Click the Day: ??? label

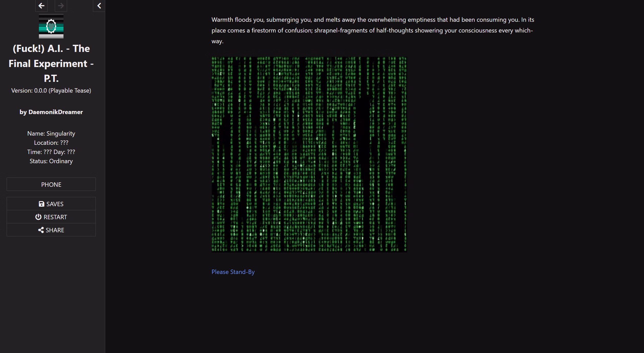[x=64, y=152]
